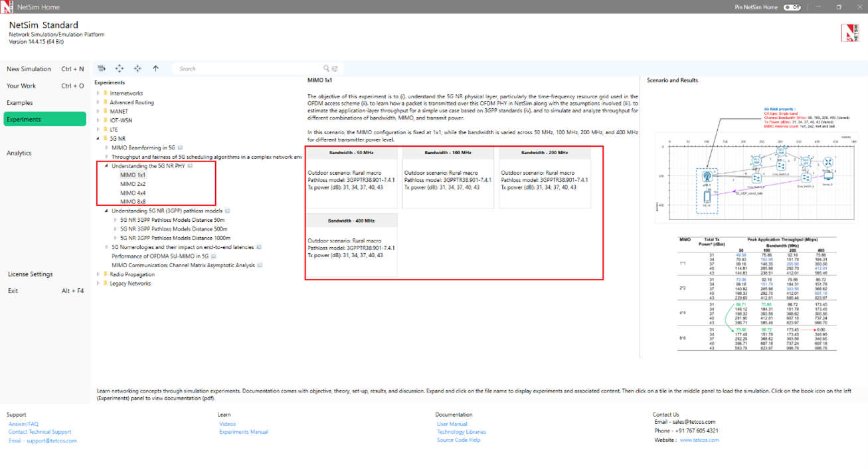Open documentation icon next to Understanding the 5G NR PHY
868x469 pixels.
190,166
